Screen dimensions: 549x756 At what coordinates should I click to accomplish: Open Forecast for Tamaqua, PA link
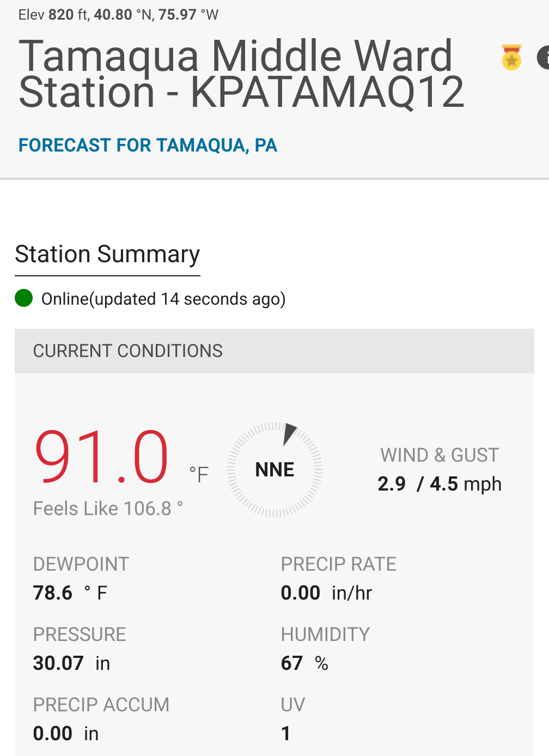pos(148,145)
